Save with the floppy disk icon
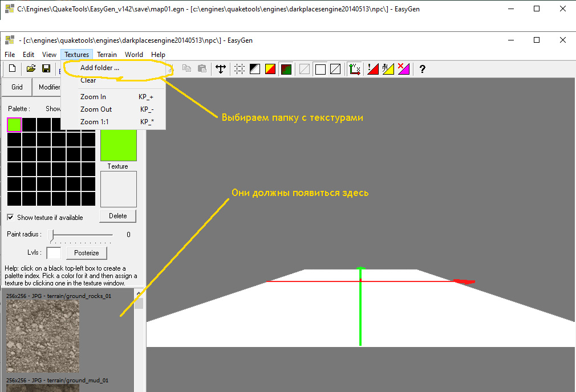The width and height of the screenshot is (576, 392). 46,68
